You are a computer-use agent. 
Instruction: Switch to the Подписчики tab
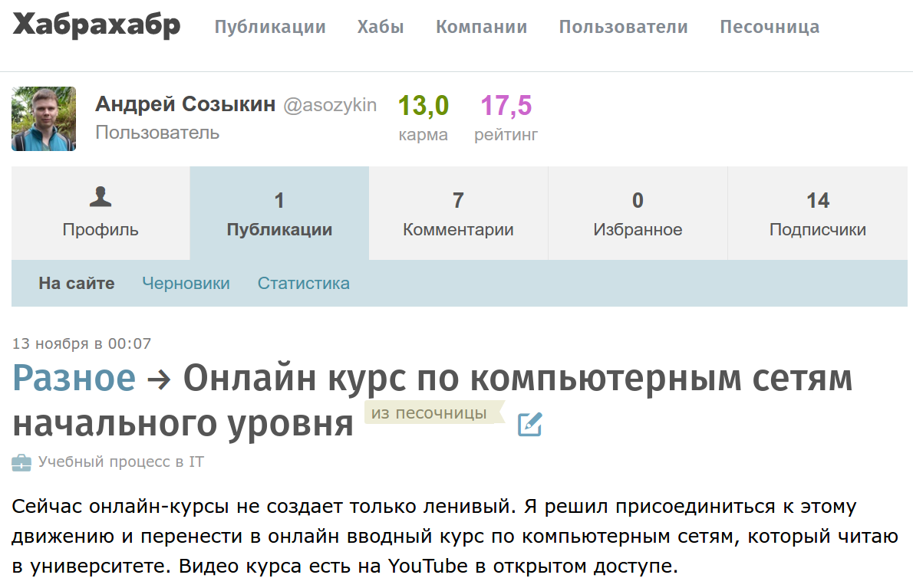(x=817, y=213)
